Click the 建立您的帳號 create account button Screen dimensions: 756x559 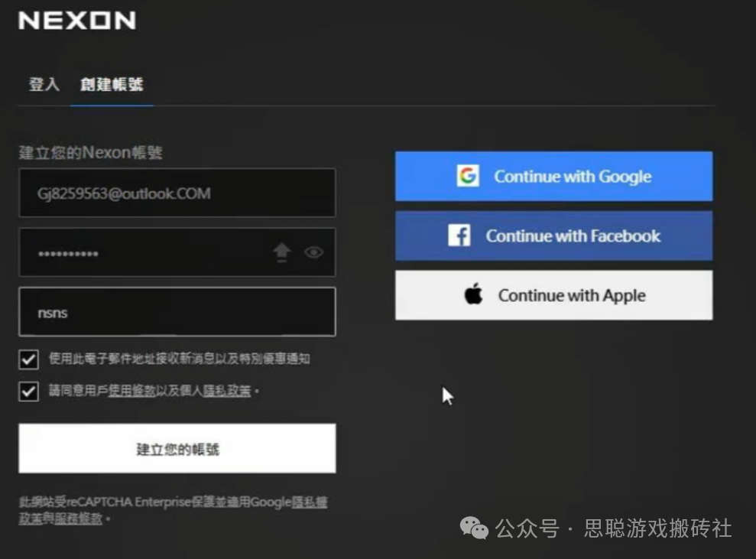(x=177, y=449)
